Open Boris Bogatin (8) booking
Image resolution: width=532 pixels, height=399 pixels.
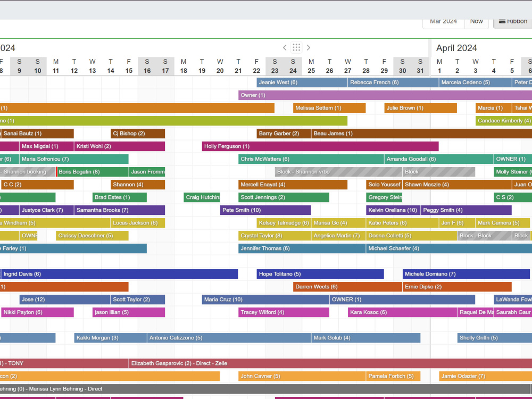pyautogui.click(x=93, y=172)
